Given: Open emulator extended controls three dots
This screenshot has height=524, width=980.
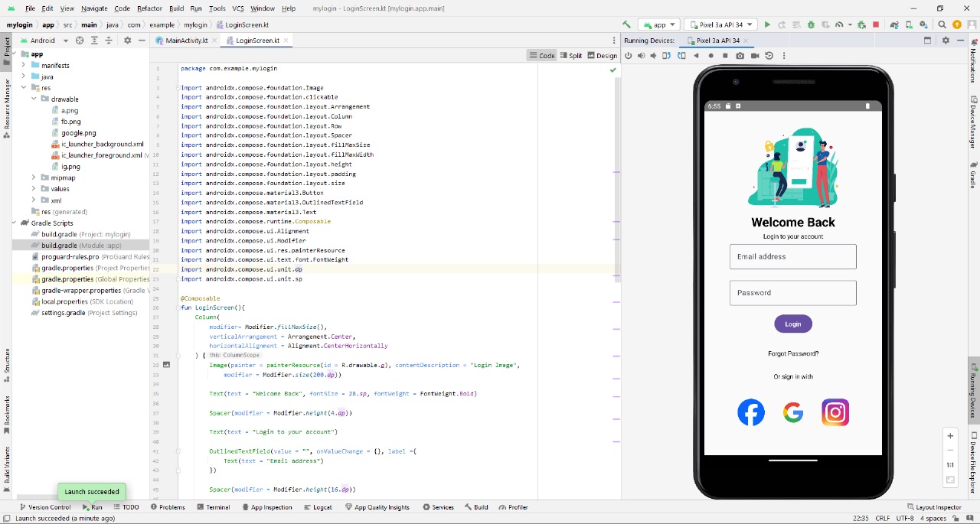Looking at the screenshot, I should click(783, 55).
